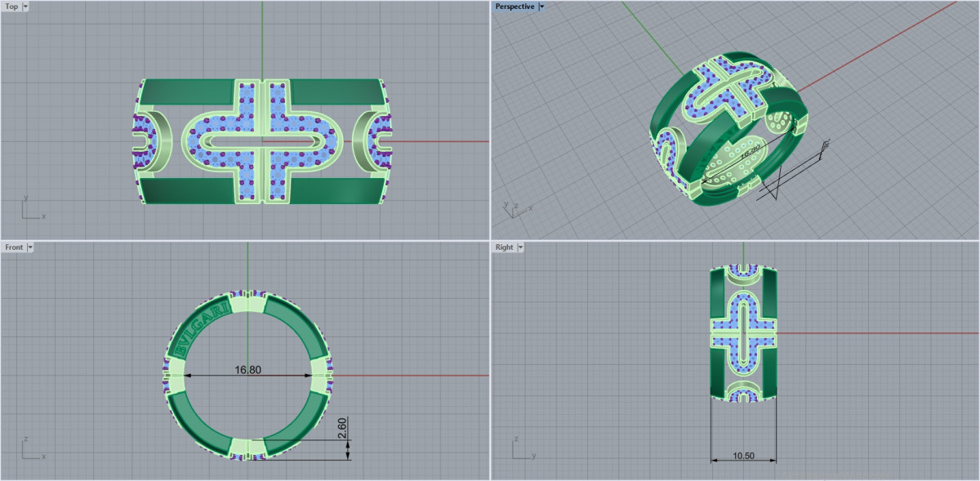Click the Right viewport title label
The width and height of the screenshot is (980, 481).
pos(504,247)
